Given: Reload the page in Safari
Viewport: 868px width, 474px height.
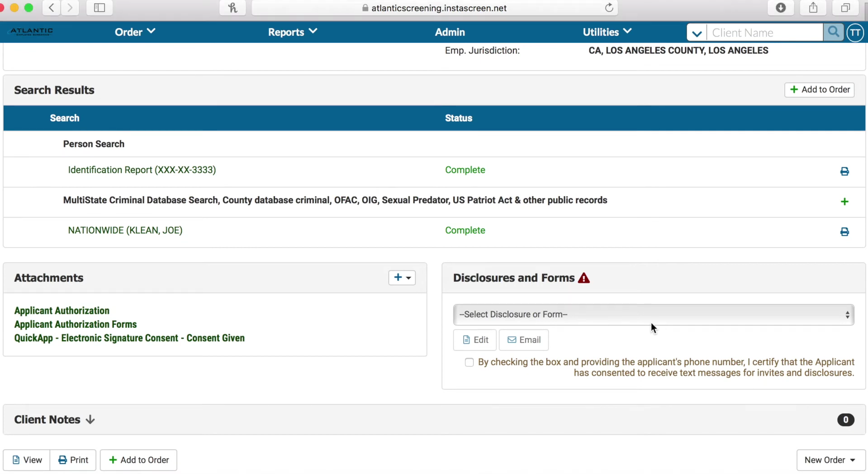Looking at the screenshot, I should pos(609,8).
